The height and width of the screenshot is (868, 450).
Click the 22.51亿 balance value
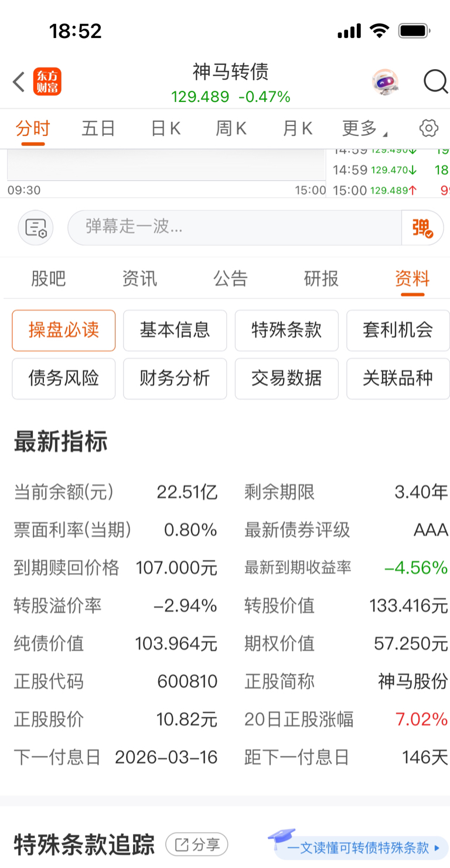coord(187,492)
